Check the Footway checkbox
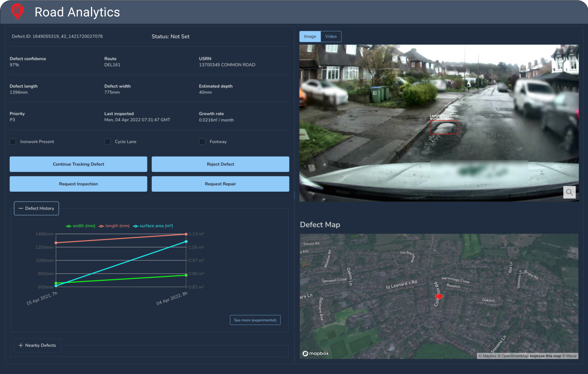 (202, 141)
